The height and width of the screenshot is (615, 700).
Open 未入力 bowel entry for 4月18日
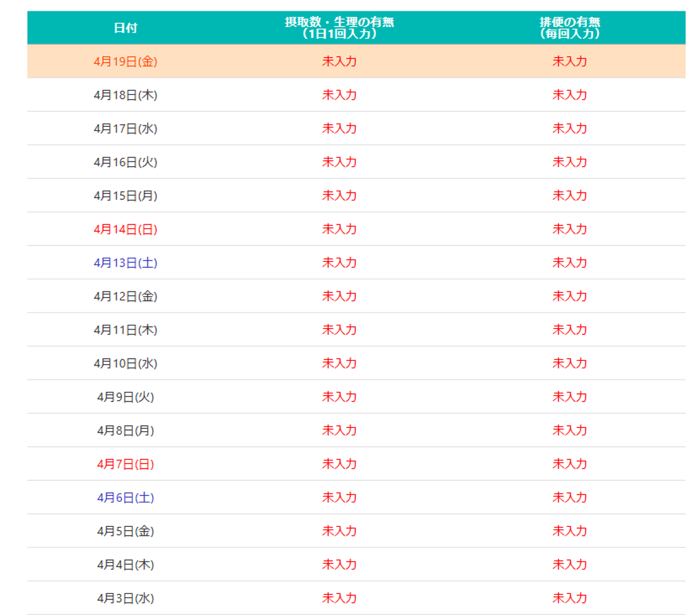coord(570,95)
